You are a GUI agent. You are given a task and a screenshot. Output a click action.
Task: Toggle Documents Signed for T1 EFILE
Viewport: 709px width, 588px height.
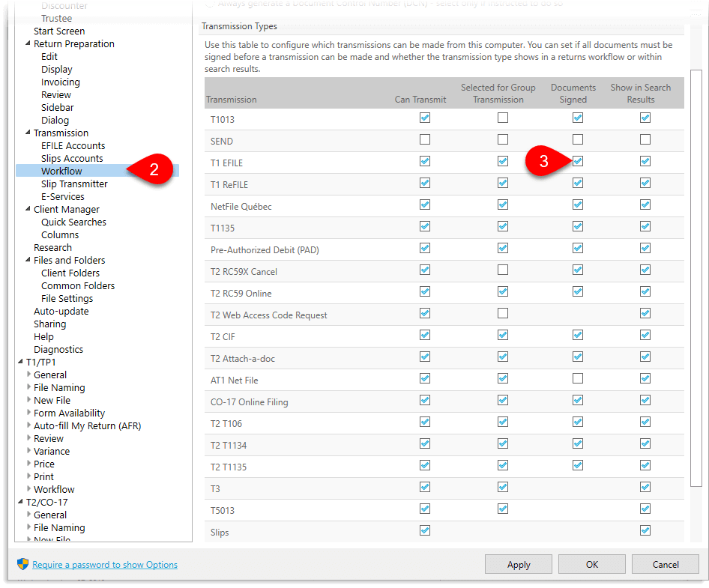click(577, 161)
